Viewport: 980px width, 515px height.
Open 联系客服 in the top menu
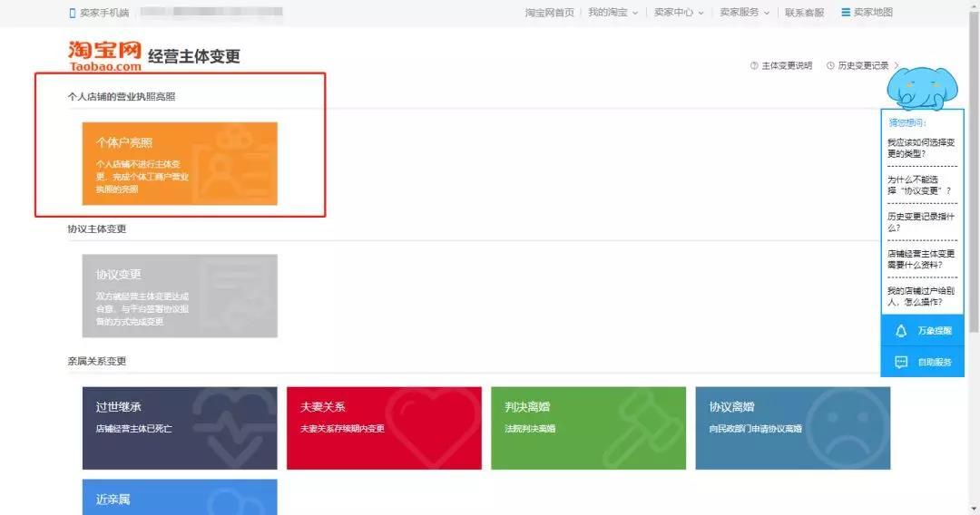[x=804, y=13]
